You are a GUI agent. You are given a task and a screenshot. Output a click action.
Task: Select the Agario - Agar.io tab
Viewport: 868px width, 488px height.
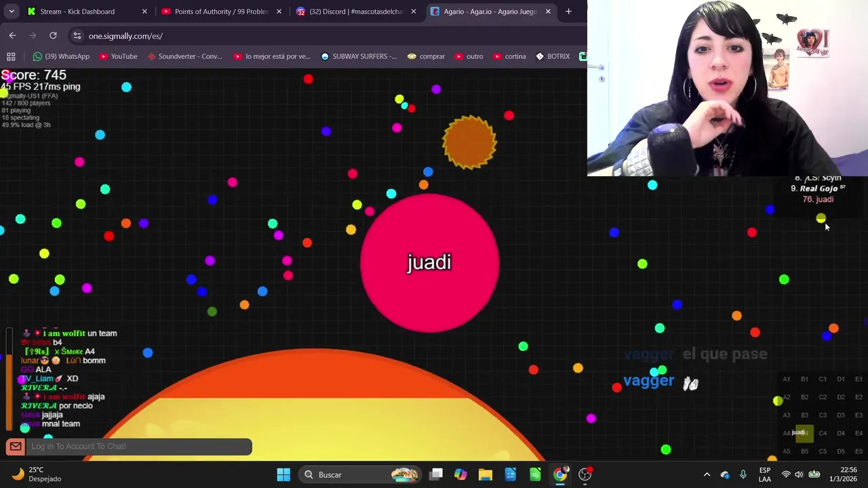pyautogui.click(x=490, y=12)
